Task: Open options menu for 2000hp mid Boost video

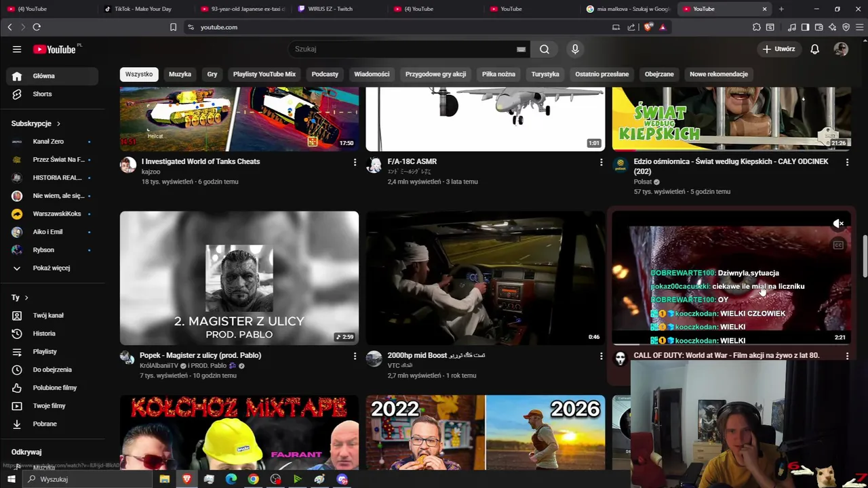Action: pyautogui.click(x=601, y=356)
